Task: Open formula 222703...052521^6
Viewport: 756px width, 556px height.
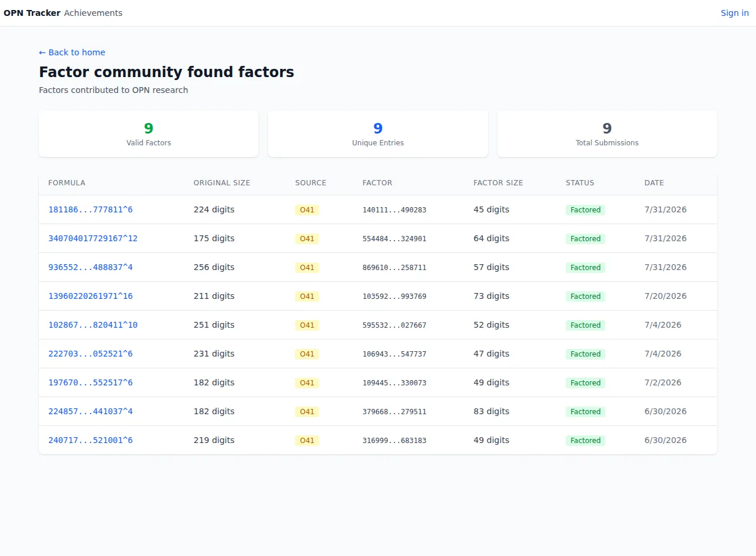Action: [91, 354]
